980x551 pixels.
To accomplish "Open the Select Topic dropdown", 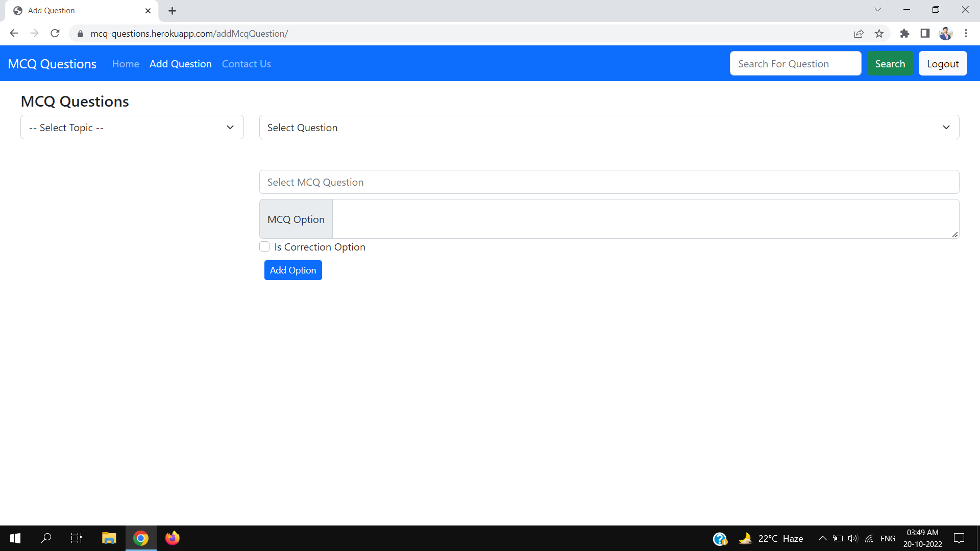I will [132, 127].
